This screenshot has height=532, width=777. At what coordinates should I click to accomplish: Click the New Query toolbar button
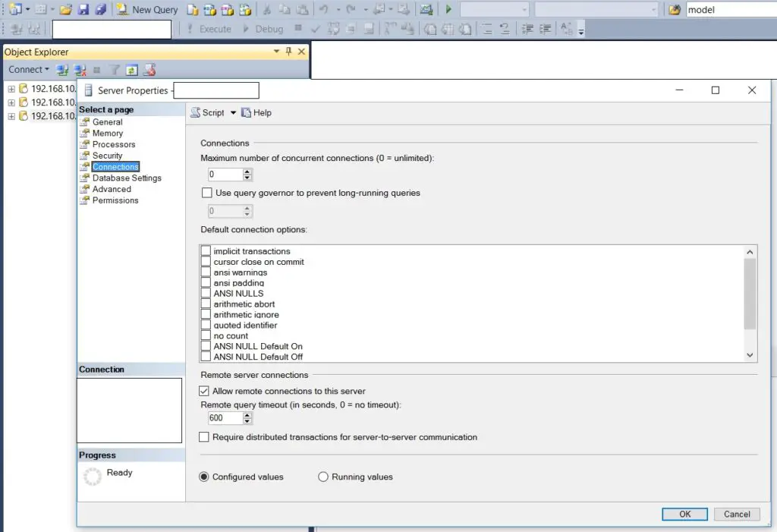147,10
